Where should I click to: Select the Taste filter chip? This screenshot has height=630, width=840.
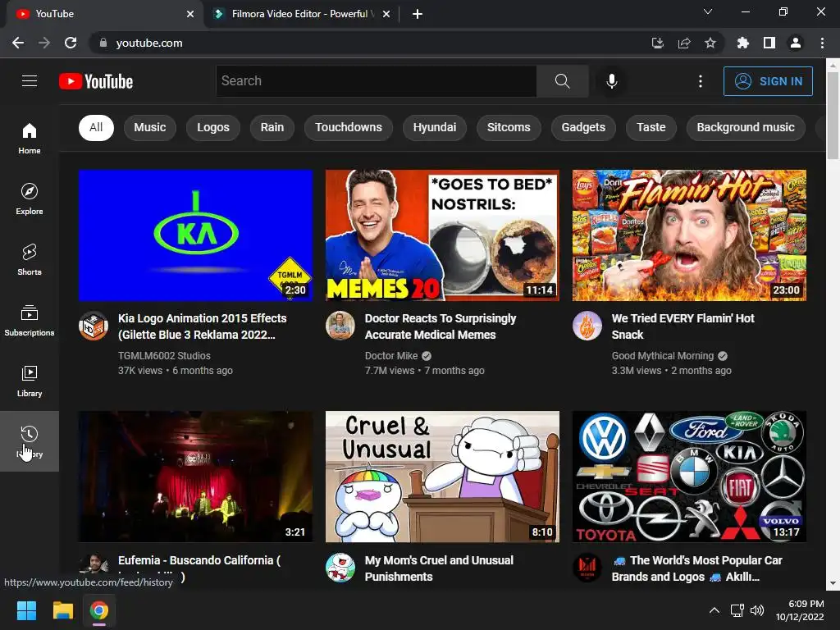tap(651, 127)
